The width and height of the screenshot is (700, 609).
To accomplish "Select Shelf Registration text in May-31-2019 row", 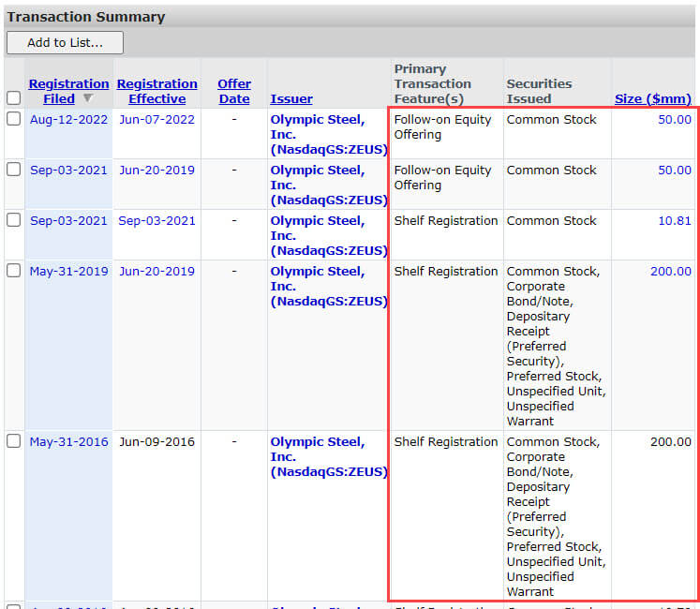I will coord(445,271).
